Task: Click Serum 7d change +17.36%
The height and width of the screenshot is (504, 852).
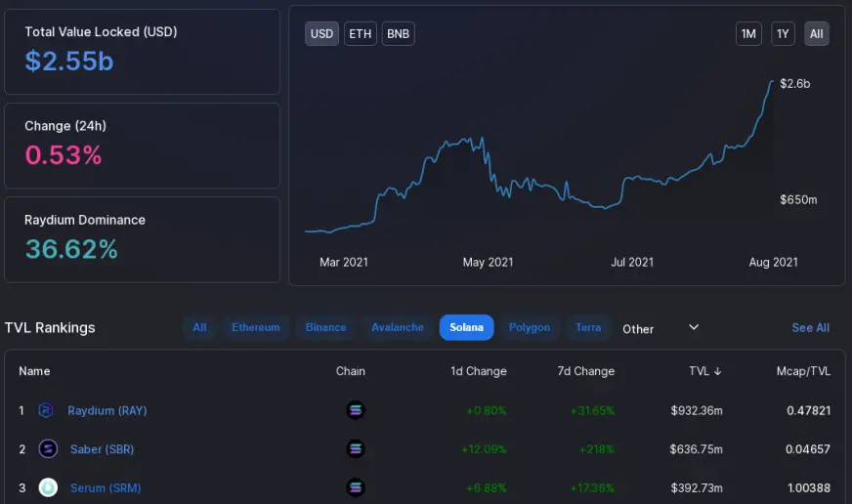Action: click(x=592, y=487)
